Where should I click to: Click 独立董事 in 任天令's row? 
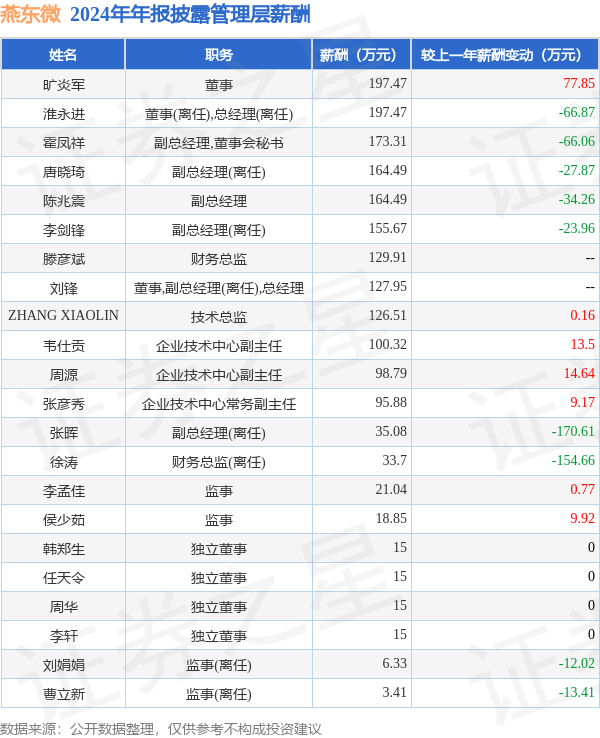coord(219,578)
